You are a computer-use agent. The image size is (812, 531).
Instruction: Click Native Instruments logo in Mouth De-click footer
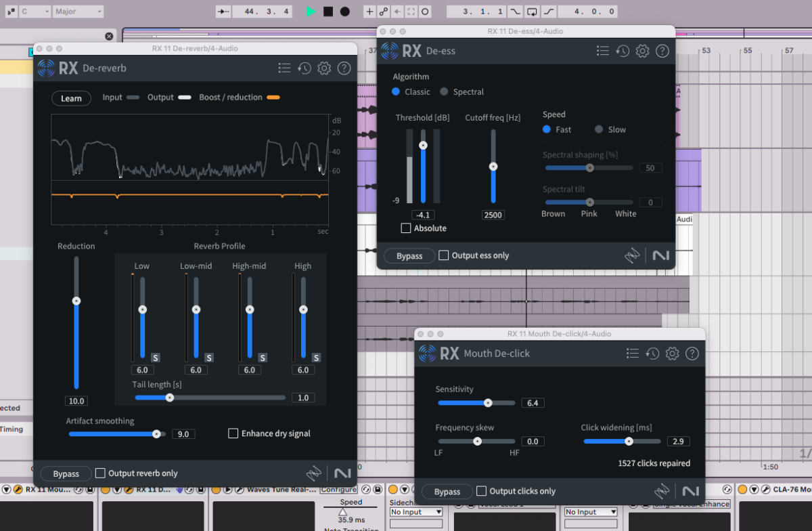[x=691, y=491]
